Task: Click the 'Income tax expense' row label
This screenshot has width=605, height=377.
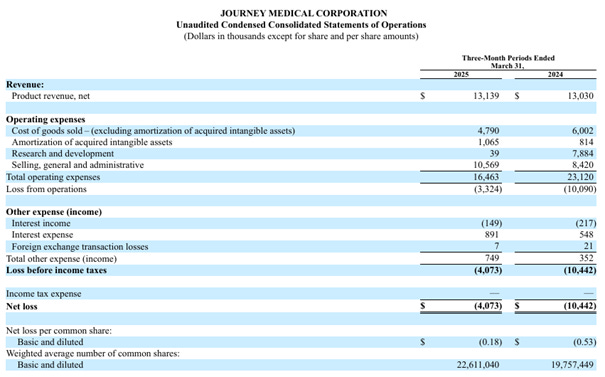Action: point(44,294)
